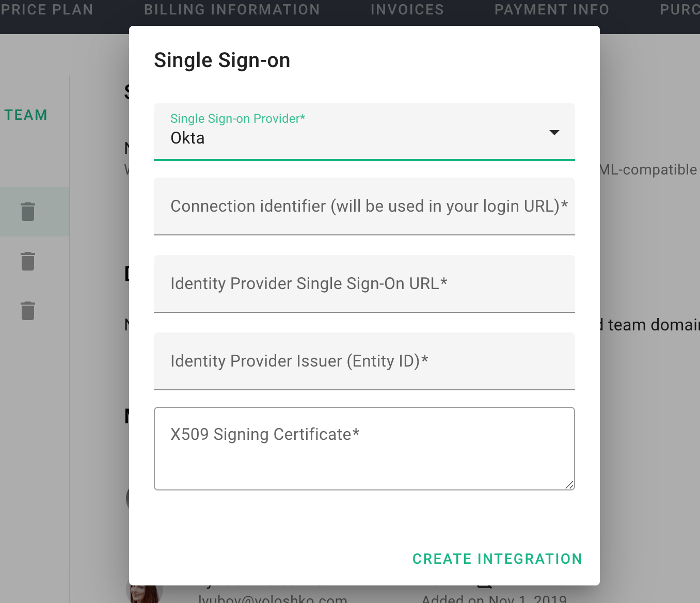The width and height of the screenshot is (700, 603).
Task: Click the lyubov@voloshko.com email address
Action: tap(273, 598)
